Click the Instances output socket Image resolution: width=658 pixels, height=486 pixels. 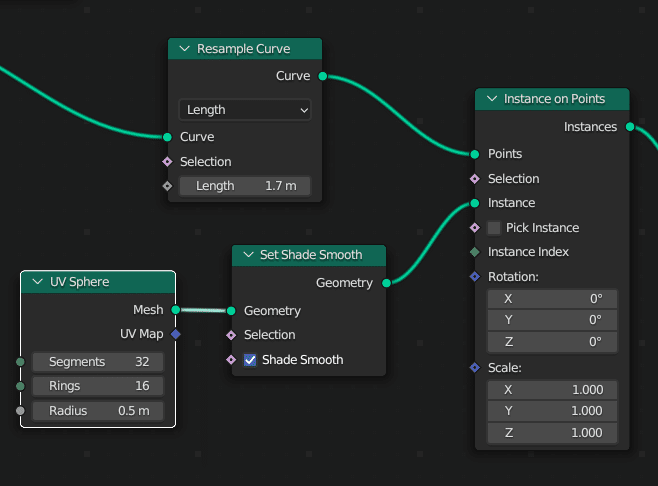630,127
